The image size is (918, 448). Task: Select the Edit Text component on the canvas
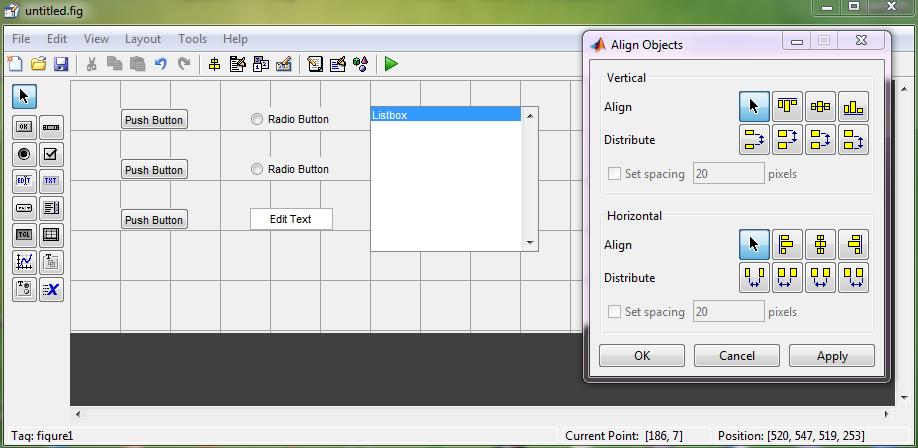coord(291,219)
